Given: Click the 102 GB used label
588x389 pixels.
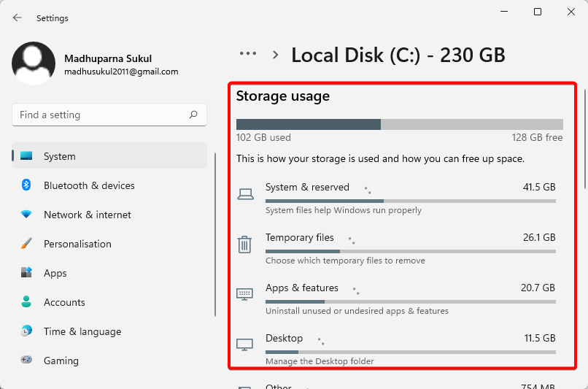Looking at the screenshot, I should tap(263, 137).
